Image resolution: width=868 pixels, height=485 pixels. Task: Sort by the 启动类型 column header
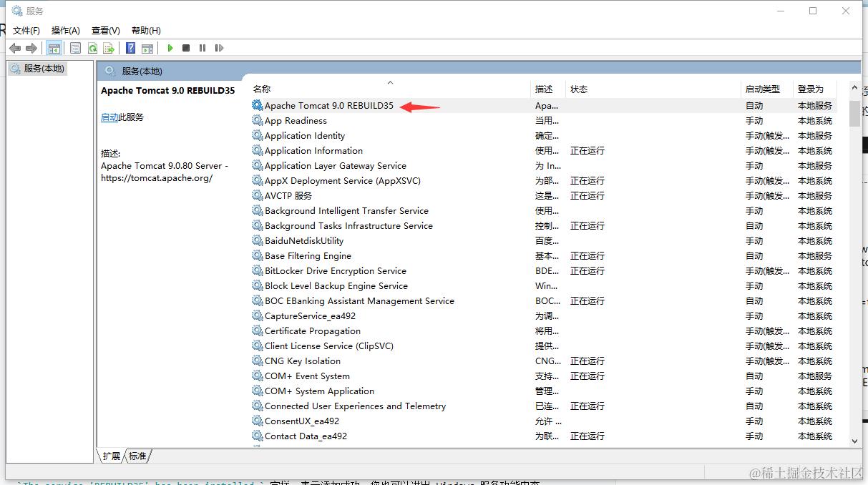(x=767, y=89)
